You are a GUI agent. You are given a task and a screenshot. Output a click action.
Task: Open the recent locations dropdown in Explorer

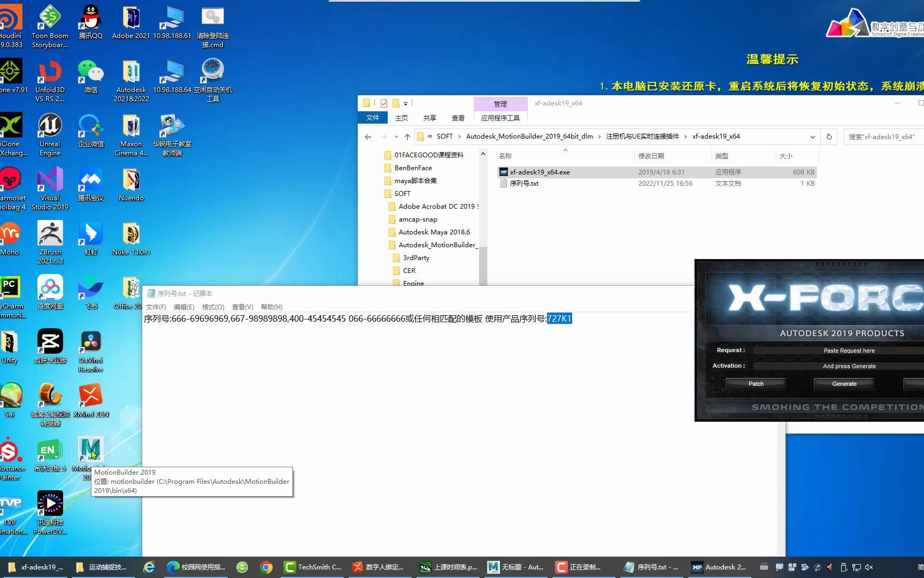pyautogui.click(x=396, y=137)
